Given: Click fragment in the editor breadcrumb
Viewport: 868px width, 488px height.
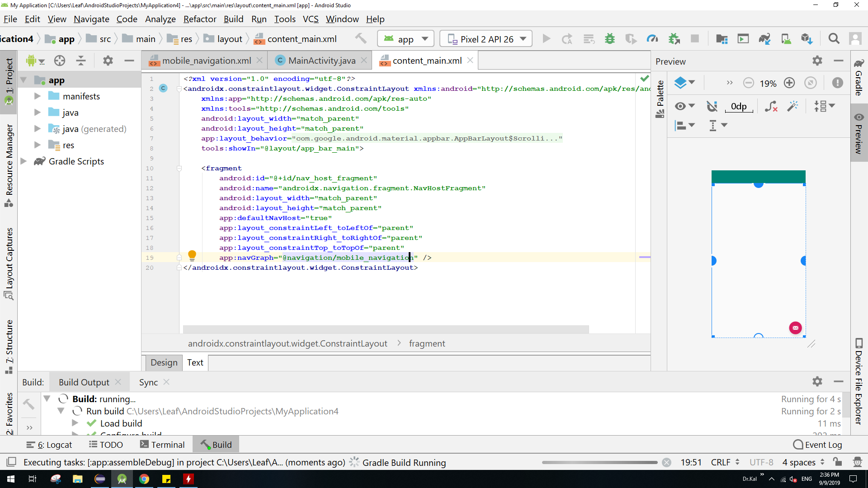Looking at the screenshot, I should (x=427, y=343).
